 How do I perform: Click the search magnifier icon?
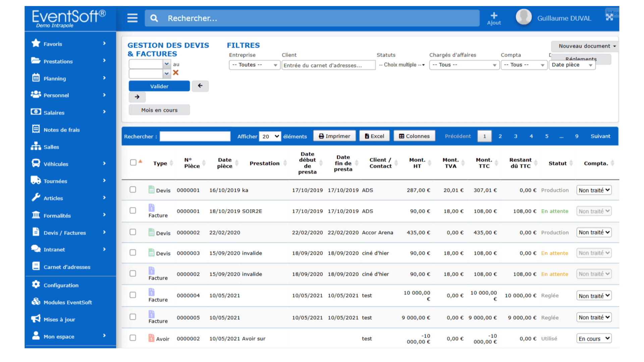(x=154, y=18)
